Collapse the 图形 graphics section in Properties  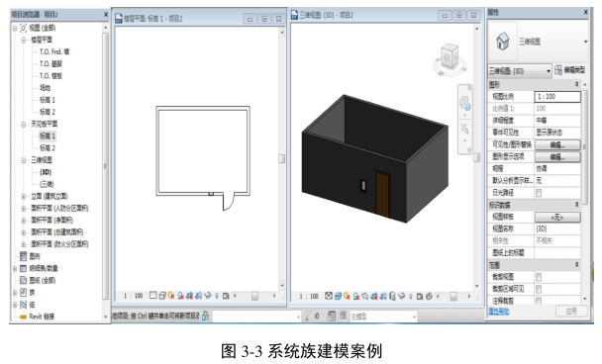(576, 84)
